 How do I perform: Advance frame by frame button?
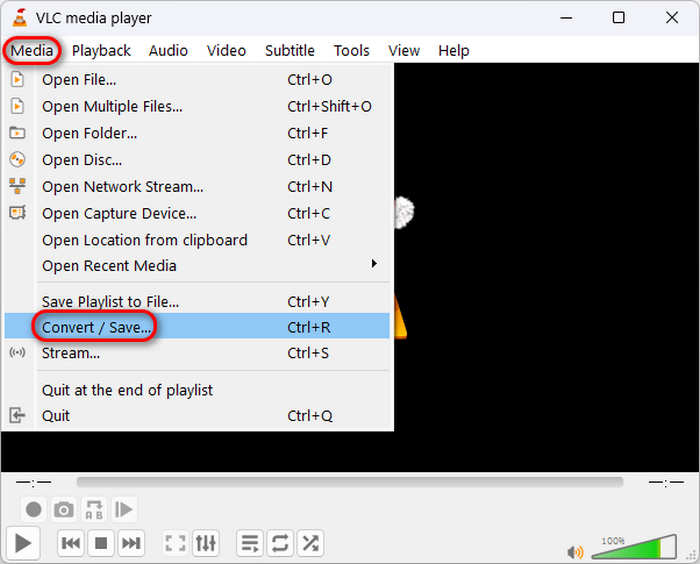(124, 509)
